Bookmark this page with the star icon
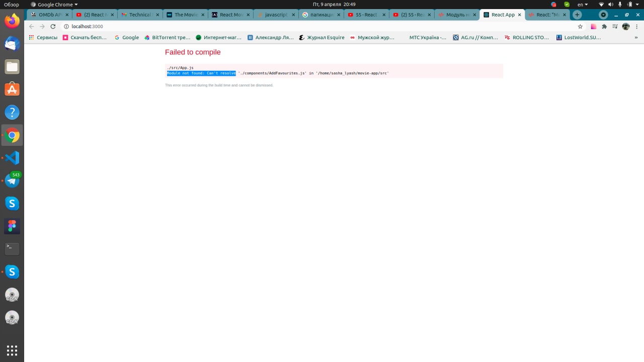The width and height of the screenshot is (644, 362). (580, 26)
